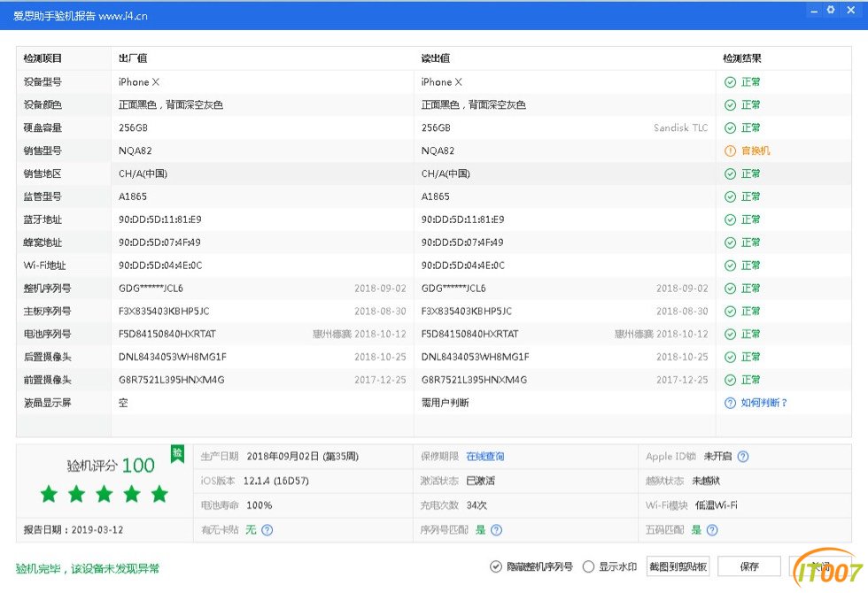Click 出厂值 正面黑色，背面深空灰色 cell
The image size is (868, 593).
coord(170,105)
